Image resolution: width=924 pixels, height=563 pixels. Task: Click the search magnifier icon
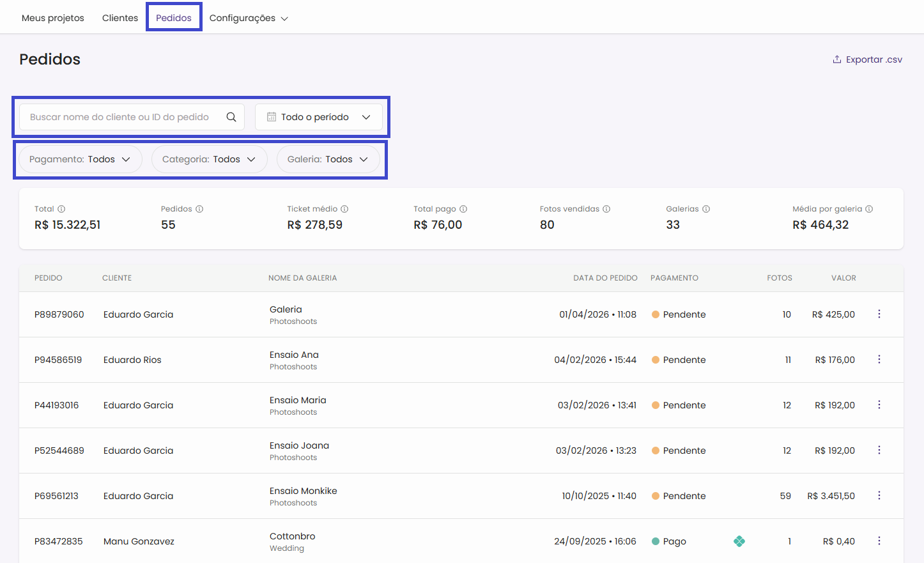tap(231, 117)
